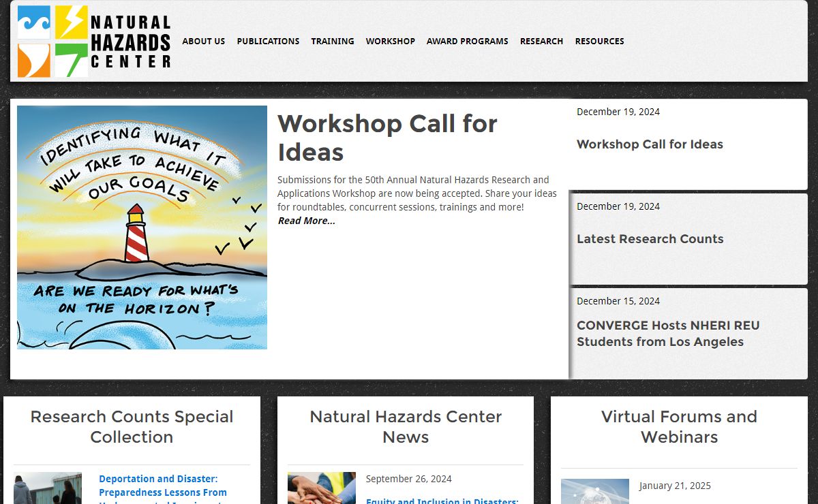Screen dimensions: 818x504
Task: Click the hands thumbnail for September news
Action: (x=322, y=488)
